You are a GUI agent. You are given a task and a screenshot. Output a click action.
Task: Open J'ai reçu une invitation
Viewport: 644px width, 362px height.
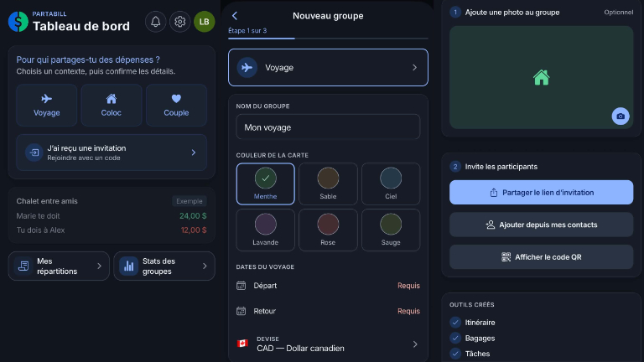click(112, 153)
